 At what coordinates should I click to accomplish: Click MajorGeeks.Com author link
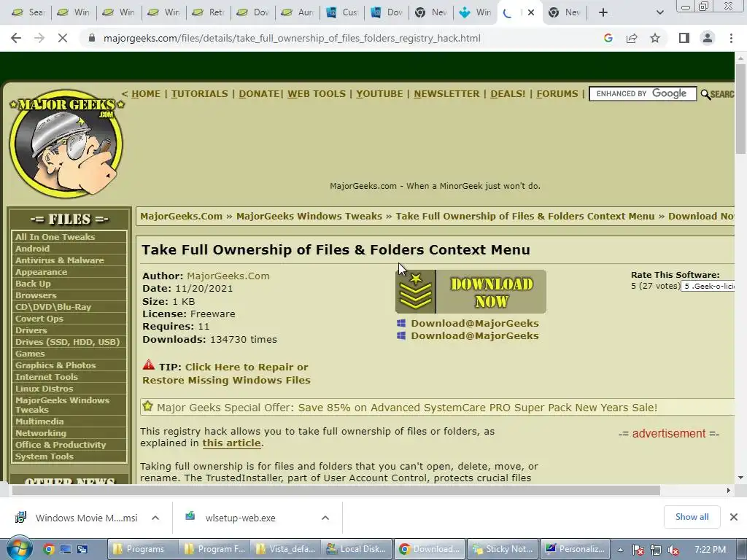pyautogui.click(x=228, y=276)
